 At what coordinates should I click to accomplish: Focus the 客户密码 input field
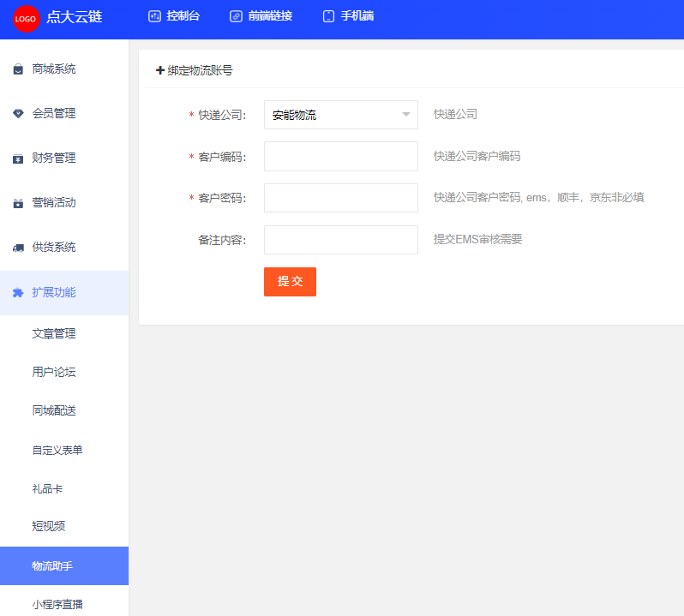tap(340, 198)
